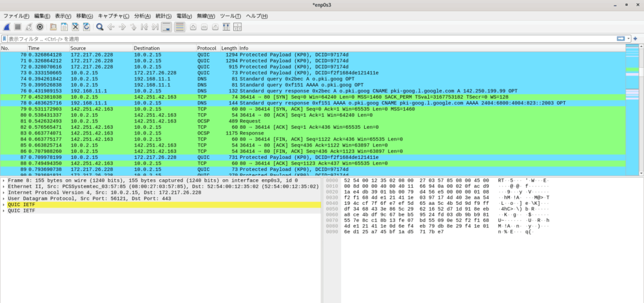Apply display filter with arrow button
The height and width of the screenshot is (303, 644).
point(621,38)
